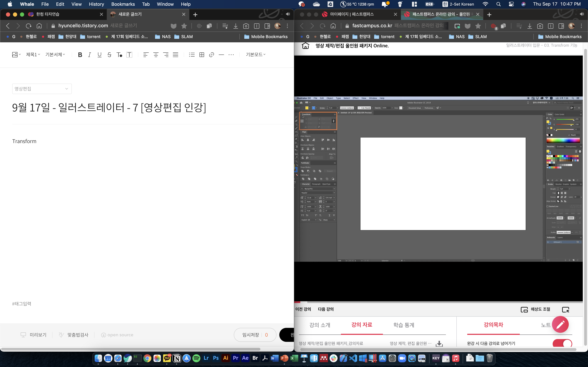The image size is (588, 367).
Task: Click the italic formatting icon
Action: [89, 55]
